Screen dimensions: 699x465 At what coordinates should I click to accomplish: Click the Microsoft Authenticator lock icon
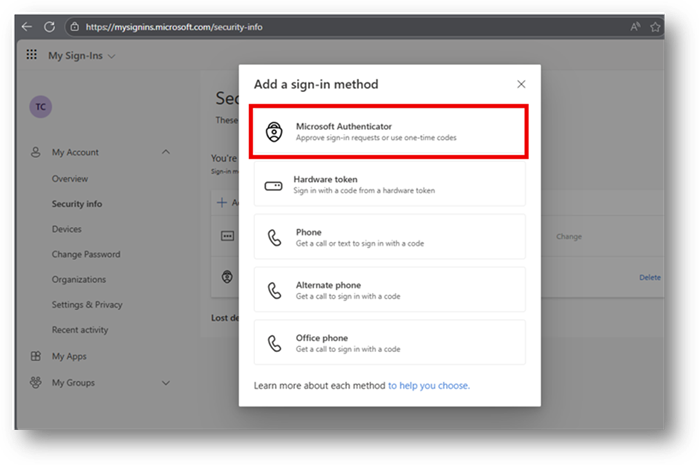[274, 132]
